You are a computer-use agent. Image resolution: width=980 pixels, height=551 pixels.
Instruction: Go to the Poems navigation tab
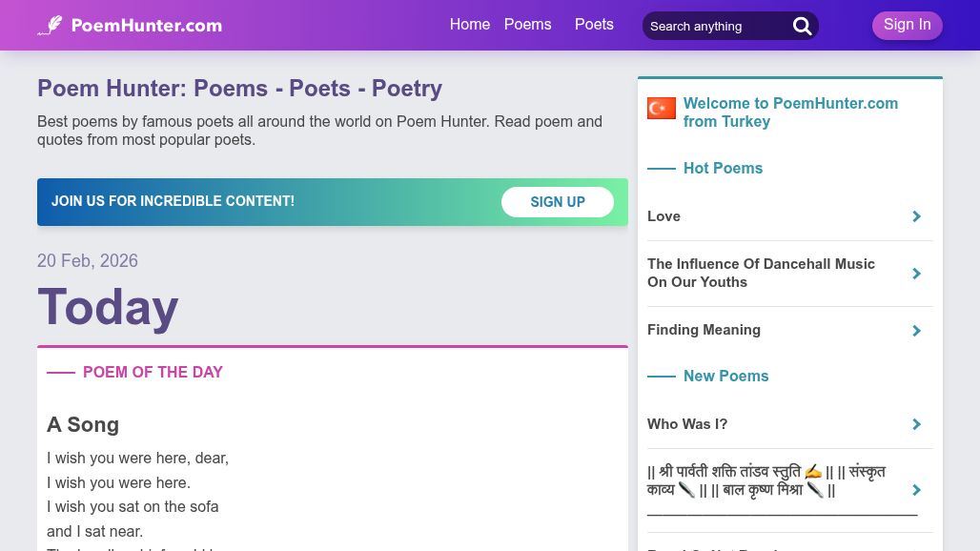tap(527, 25)
